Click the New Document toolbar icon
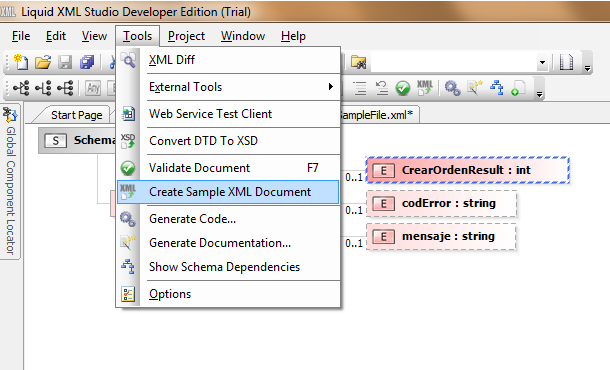610x370 pixels. (21, 62)
